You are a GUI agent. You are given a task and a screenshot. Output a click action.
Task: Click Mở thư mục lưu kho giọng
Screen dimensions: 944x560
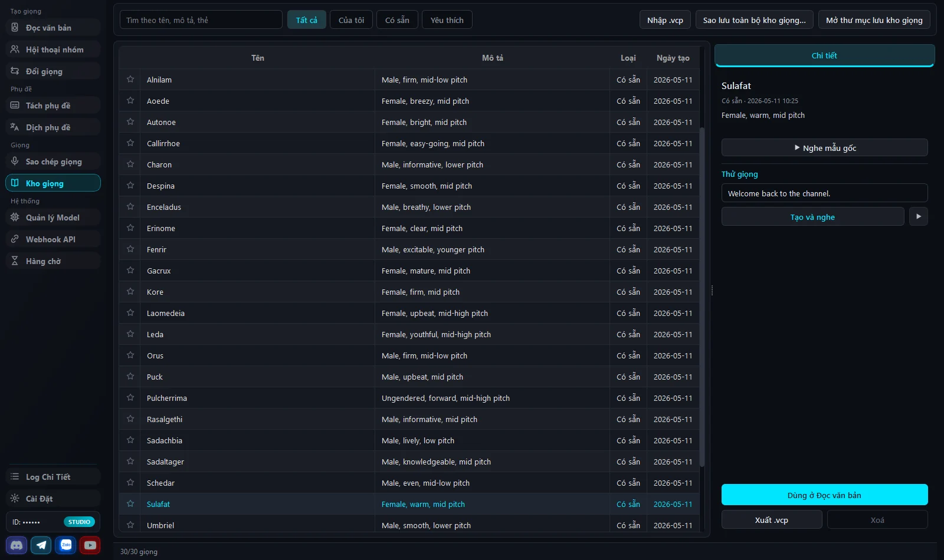(x=874, y=20)
